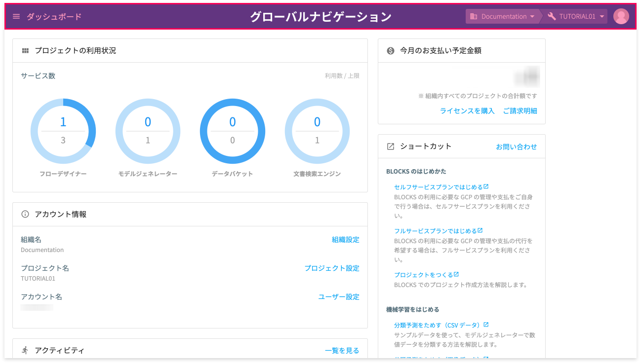This screenshot has width=641, height=364.
Task: Click the running-person icon beside アクティビティ
Action: click(25, 350)
